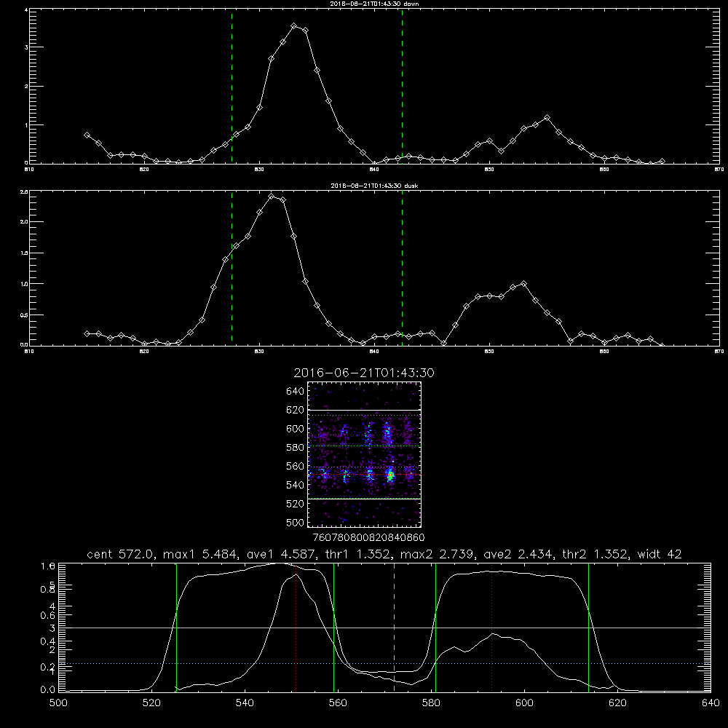This screenshot has width=728, height=728.
Task: Click the x-axis label string below spectral image
Action: pyautogui.click(x=368, y=537)
